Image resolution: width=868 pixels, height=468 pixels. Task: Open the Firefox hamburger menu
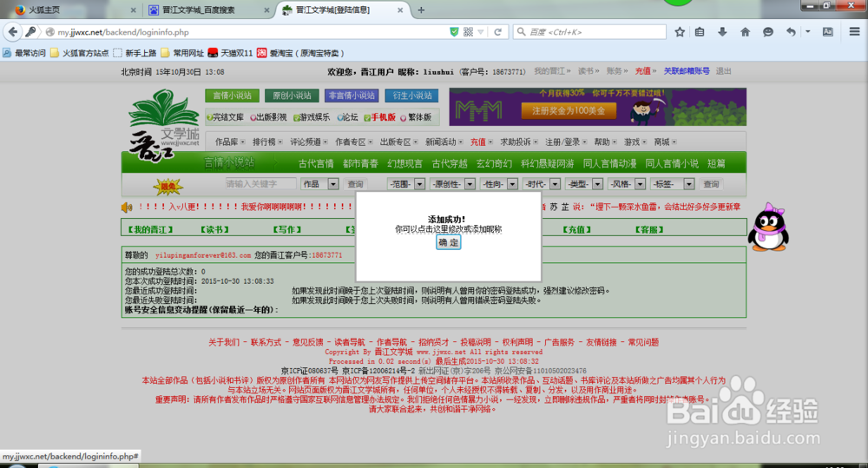(854, 31)
